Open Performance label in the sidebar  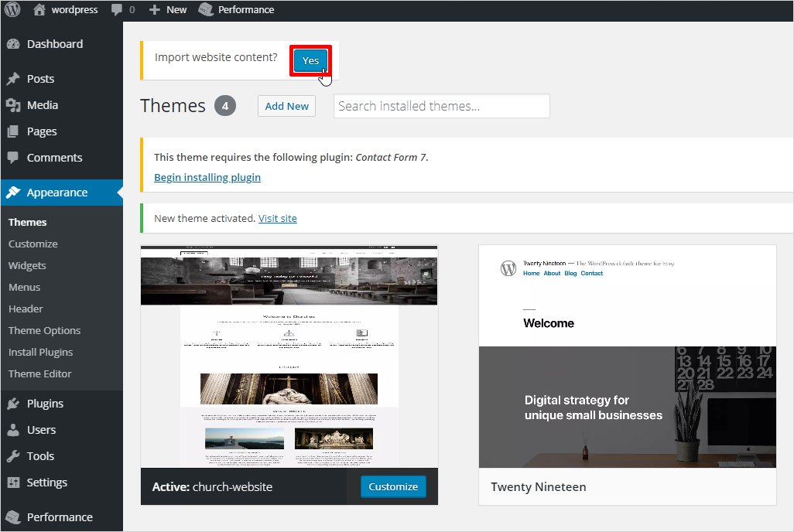[x=60, y=517]
